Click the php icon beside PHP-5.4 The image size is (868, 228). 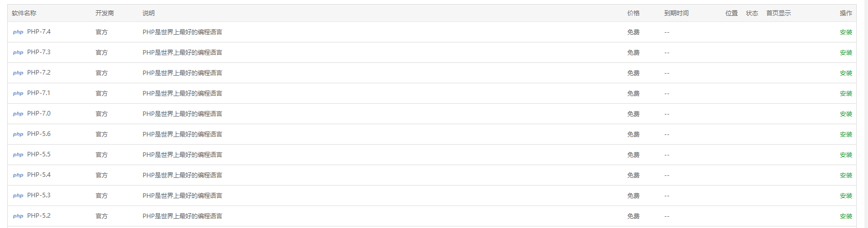coord(18,175)
